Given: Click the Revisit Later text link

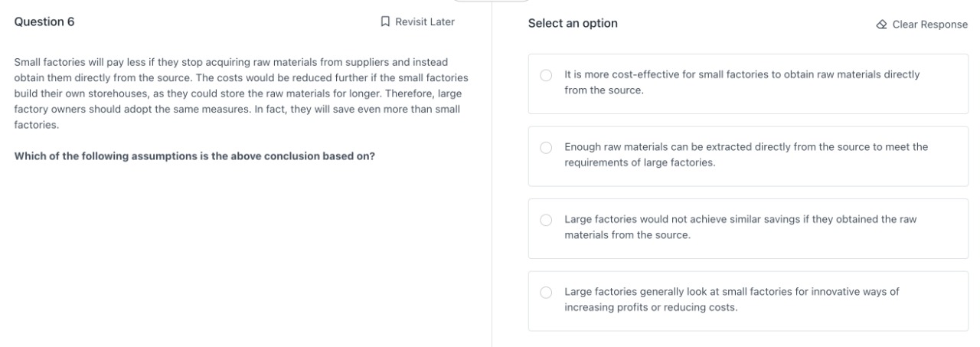Looking at the screenshot, I should point(424,22).
